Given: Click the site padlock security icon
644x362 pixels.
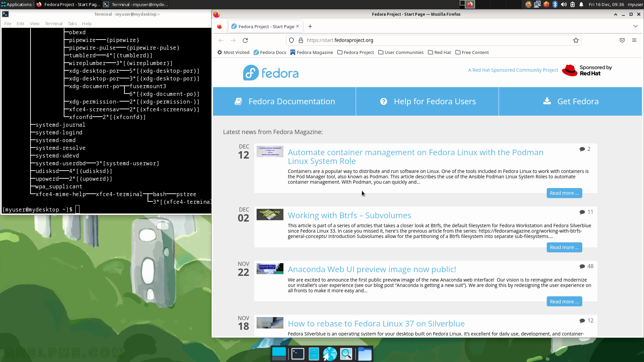Looking at the screenshot, I should 301,40.
